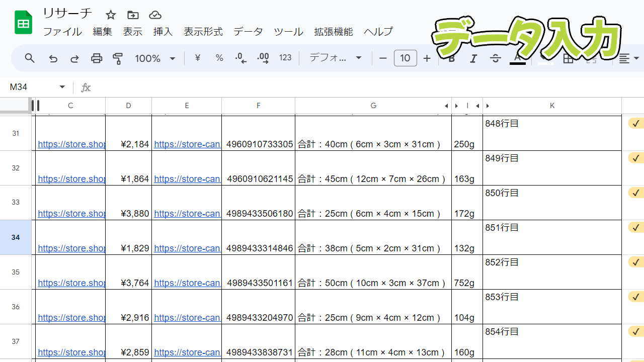Open the store-can link in row 35

click(187, 283)
